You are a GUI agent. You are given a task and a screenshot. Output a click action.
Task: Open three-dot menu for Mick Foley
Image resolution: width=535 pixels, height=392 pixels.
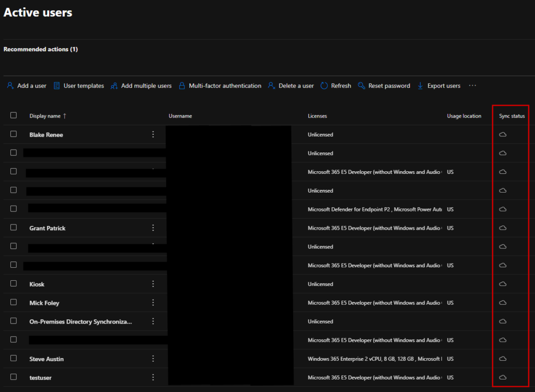coord(153,303)
